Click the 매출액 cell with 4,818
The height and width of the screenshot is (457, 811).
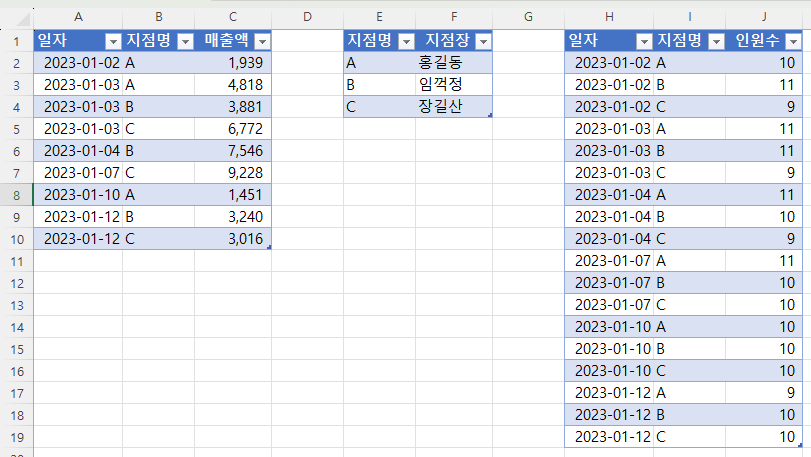[x=233, y=85]
